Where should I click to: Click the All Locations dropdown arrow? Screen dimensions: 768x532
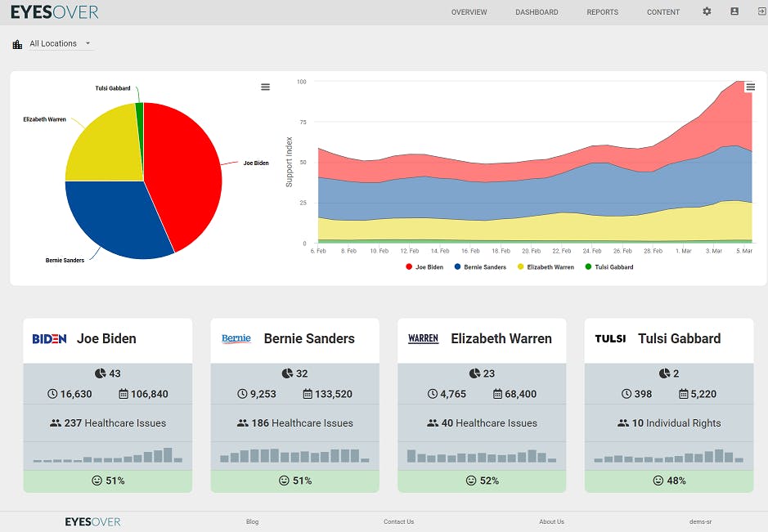click(88, 43)
